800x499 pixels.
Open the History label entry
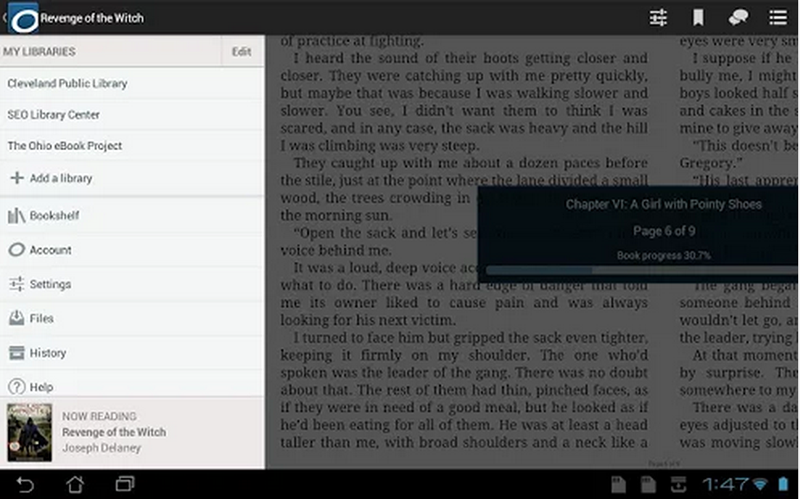[x=48, y=353]
